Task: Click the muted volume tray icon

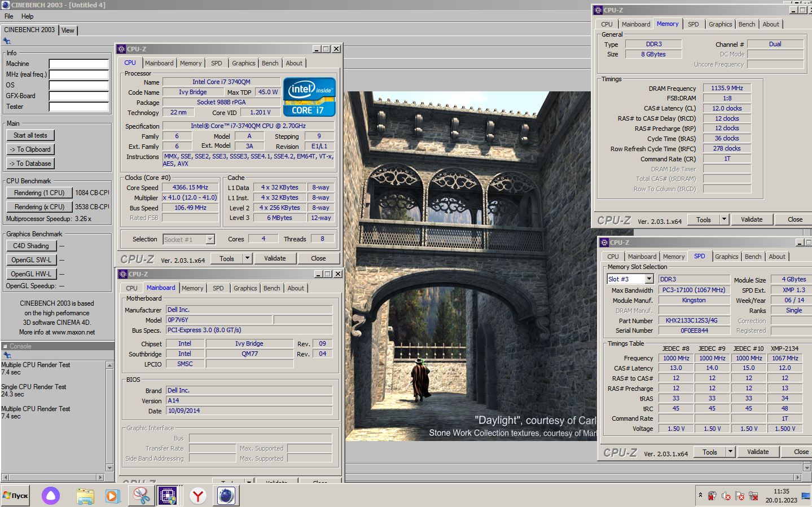Action: coord(726,496)
